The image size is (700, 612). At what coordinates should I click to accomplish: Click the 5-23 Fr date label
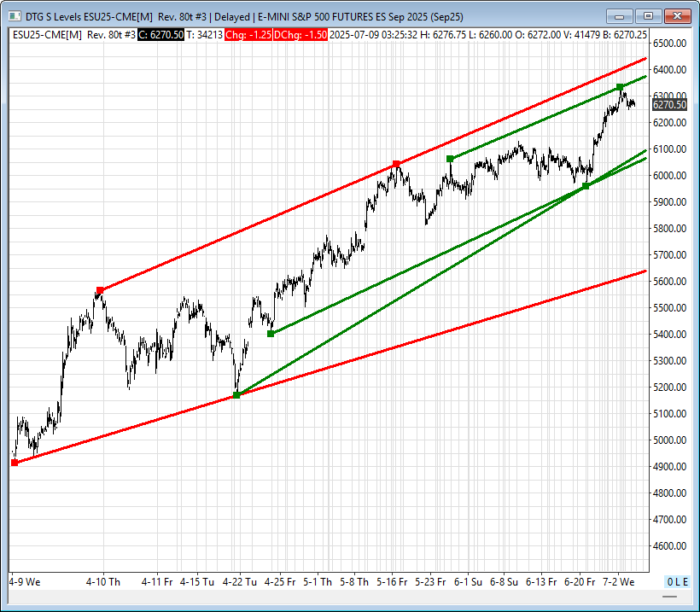(x=430, y=582)
